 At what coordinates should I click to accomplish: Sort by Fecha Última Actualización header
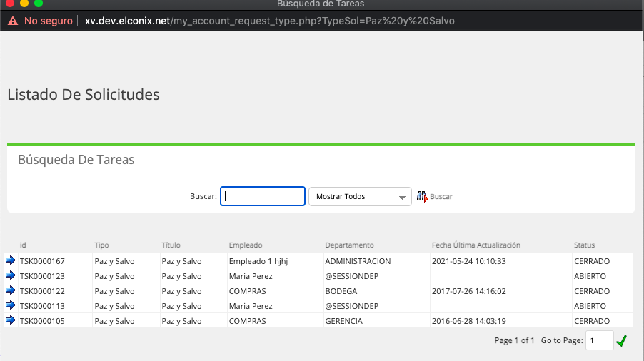[x=476, y=245]
